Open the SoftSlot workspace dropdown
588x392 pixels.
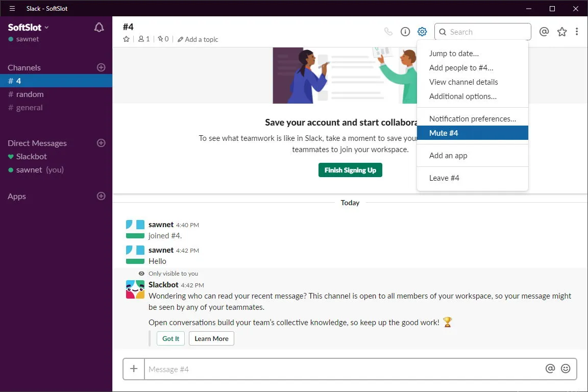tap(29, 28)
